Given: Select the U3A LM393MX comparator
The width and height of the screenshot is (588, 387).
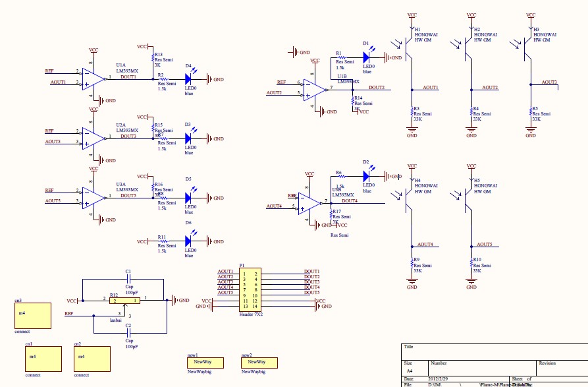Looking at the screenshot, I should pyautogui.click(x=94, y=196).
